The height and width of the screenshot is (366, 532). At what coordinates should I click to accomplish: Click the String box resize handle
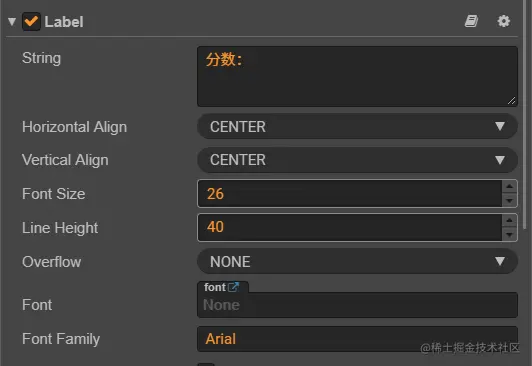pyautogui.click(x=512, y=101)
